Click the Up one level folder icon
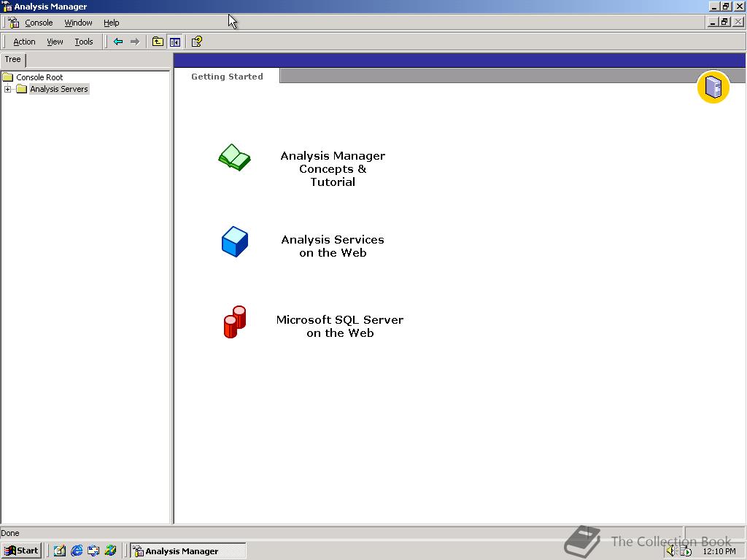This screenshot has height=560, width=747. (x=158, y=42)
